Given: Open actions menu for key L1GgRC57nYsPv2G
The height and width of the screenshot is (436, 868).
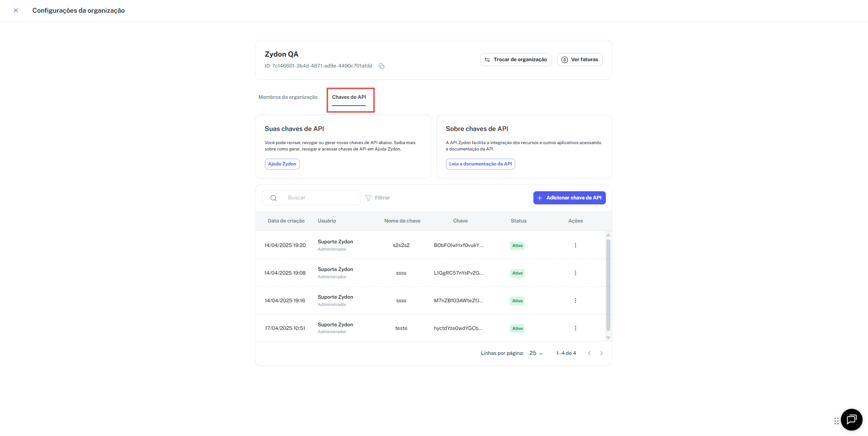Looking at the screenshot, I should pos(575,273).
